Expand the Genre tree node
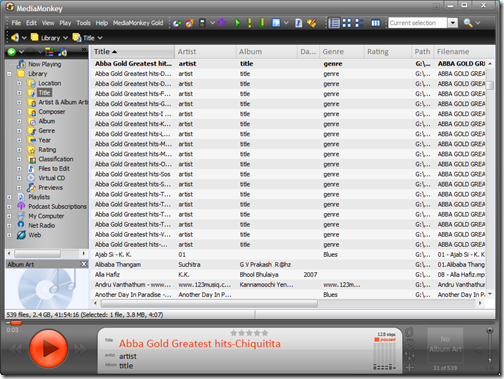 click(19, 131)
